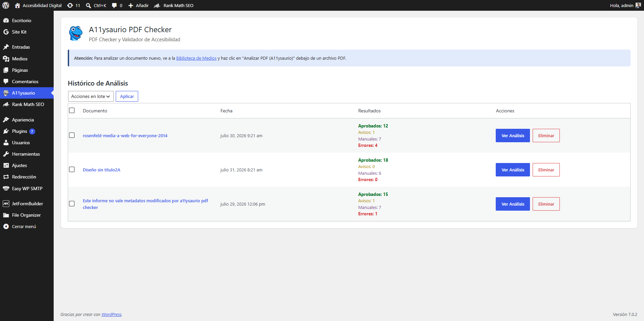Collapse sidebar with Cerrar menú arrow icon
The width and height of the screenshot is (644, 321).
coord(6,226)
